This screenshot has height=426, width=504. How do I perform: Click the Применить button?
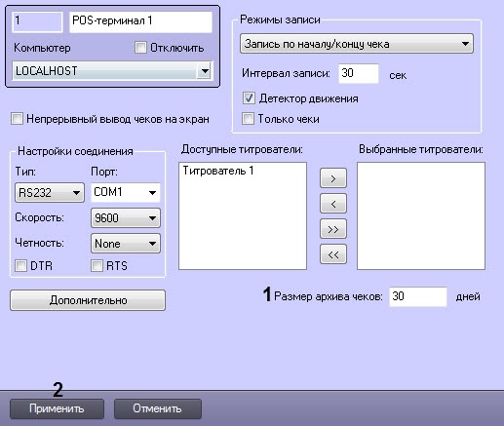[57, 408]
